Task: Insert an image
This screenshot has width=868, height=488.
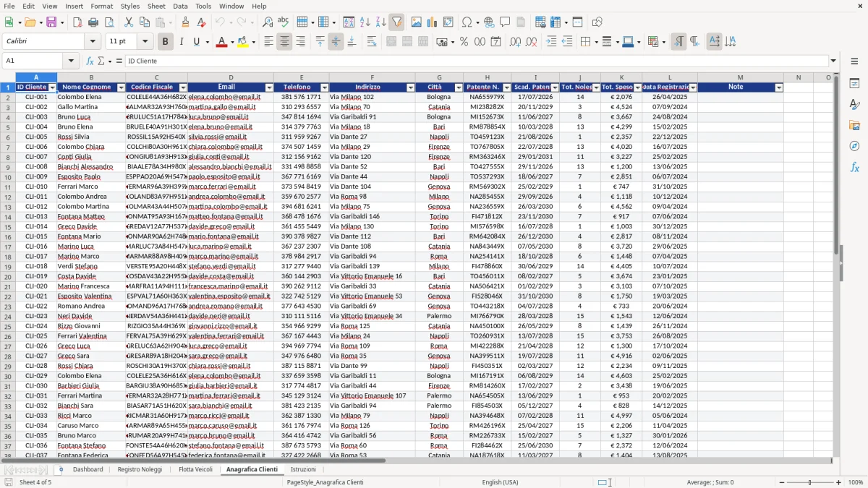Action: click(417, 22)
